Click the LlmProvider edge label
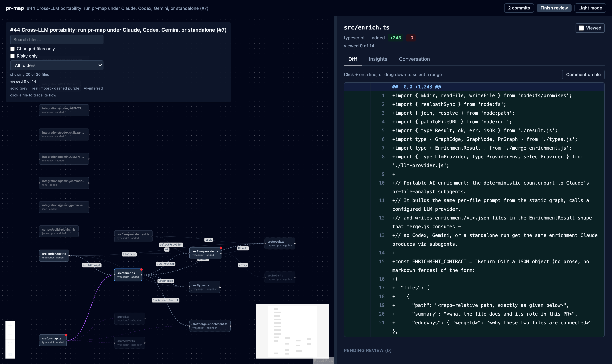This screenshot has height=364, width=612. [165, 264]
